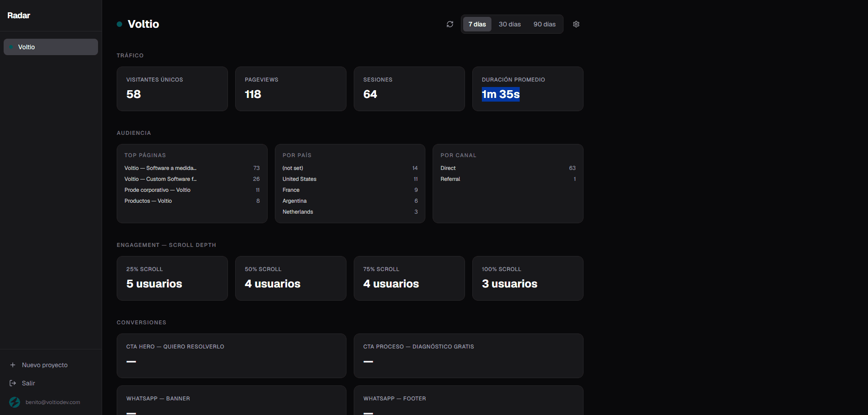Image resolution: width=868 pixels, height=415 pixels.
Task: Click benito@voltiodev.com account email
Action: (53, 402)
